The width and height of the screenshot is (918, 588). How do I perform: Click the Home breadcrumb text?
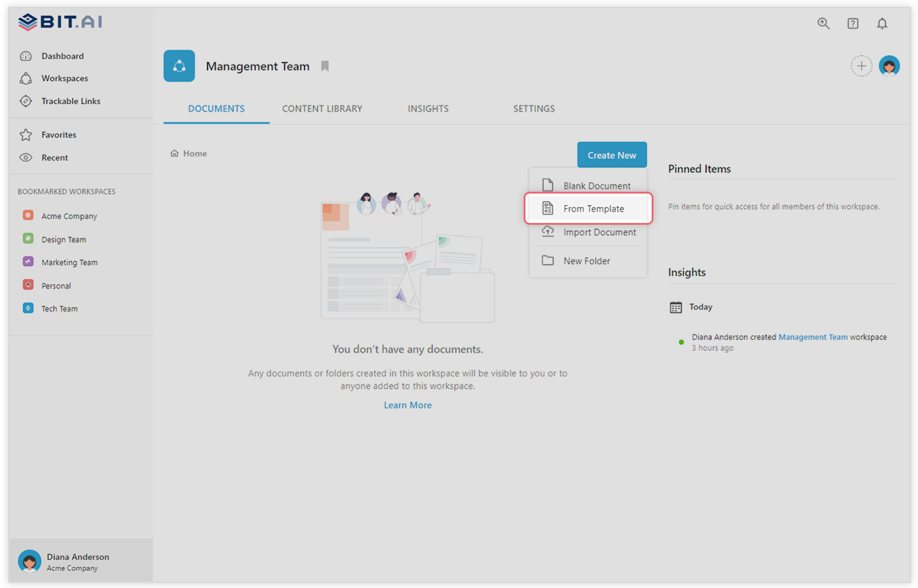195,153
